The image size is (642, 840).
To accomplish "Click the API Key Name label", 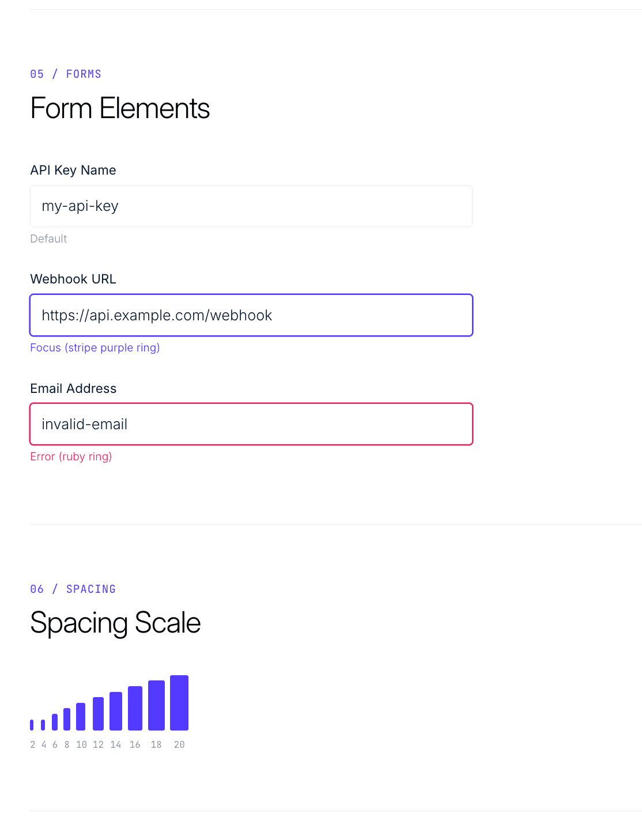I will 73,170.
